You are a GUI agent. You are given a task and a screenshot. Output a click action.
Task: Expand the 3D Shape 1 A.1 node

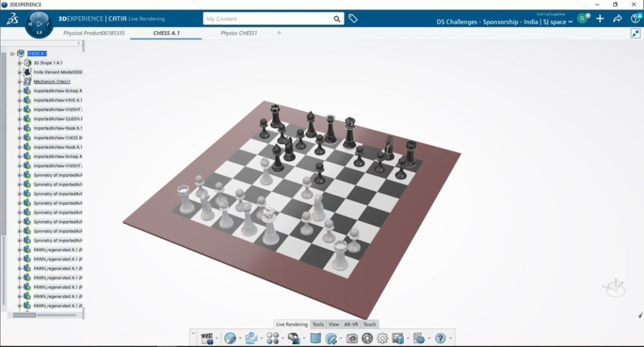[19, 63]
